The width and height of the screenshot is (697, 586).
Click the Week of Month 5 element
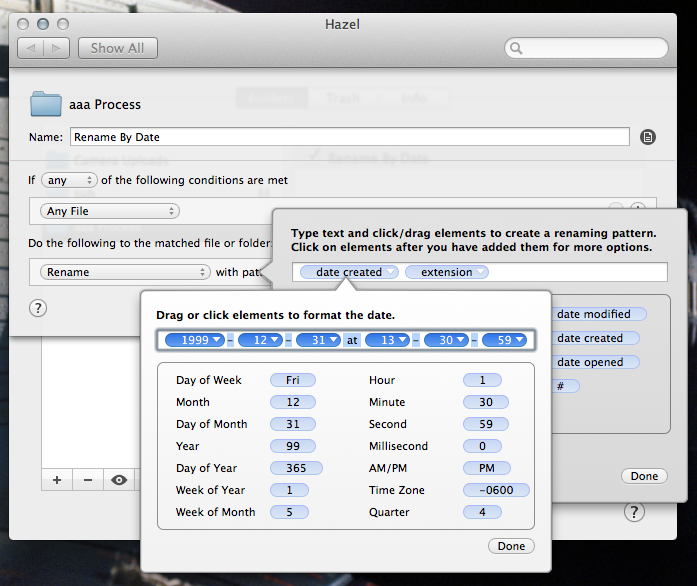coord(289,512)
